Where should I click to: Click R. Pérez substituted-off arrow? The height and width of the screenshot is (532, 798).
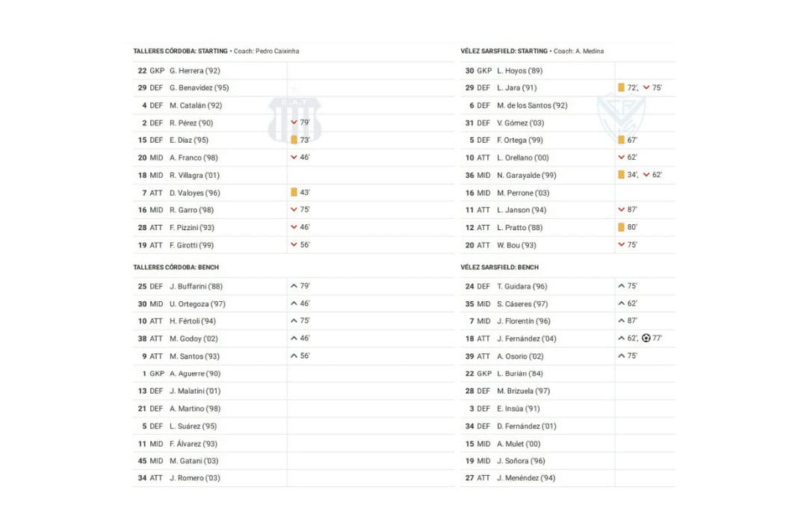[x=294, y=123]
